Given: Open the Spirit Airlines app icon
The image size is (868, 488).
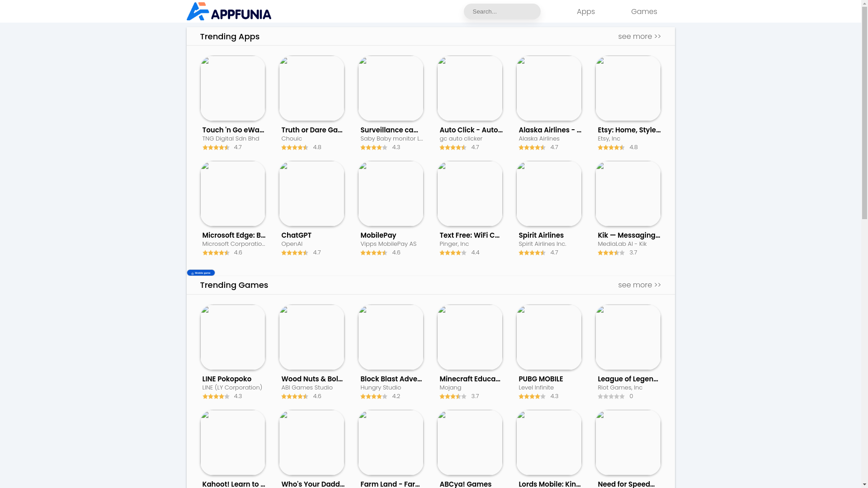Looking at the screenshot, I should pos(549,193).
